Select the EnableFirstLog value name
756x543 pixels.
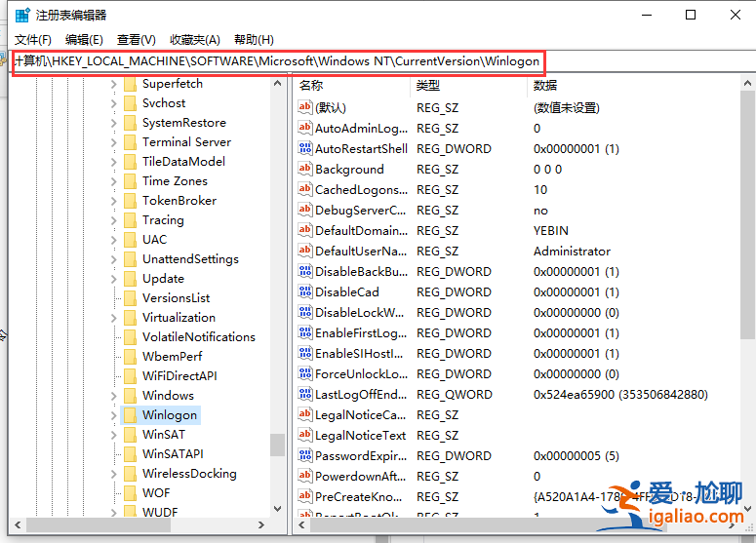(x=361, y=333)
